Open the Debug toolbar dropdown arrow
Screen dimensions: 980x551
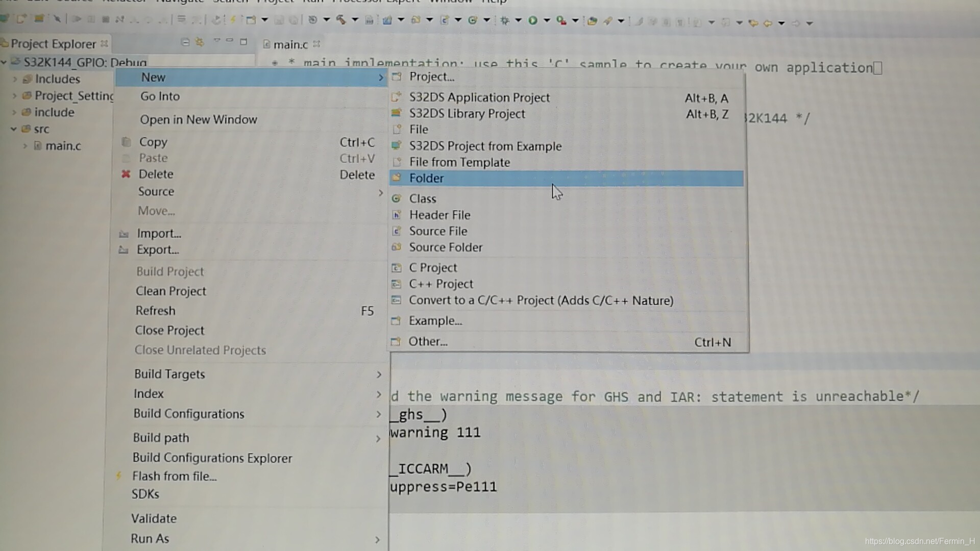tap(519, 20)
